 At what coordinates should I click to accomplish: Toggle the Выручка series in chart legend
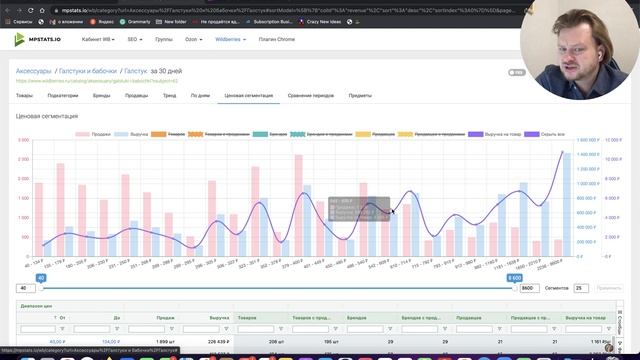(131, 134)
